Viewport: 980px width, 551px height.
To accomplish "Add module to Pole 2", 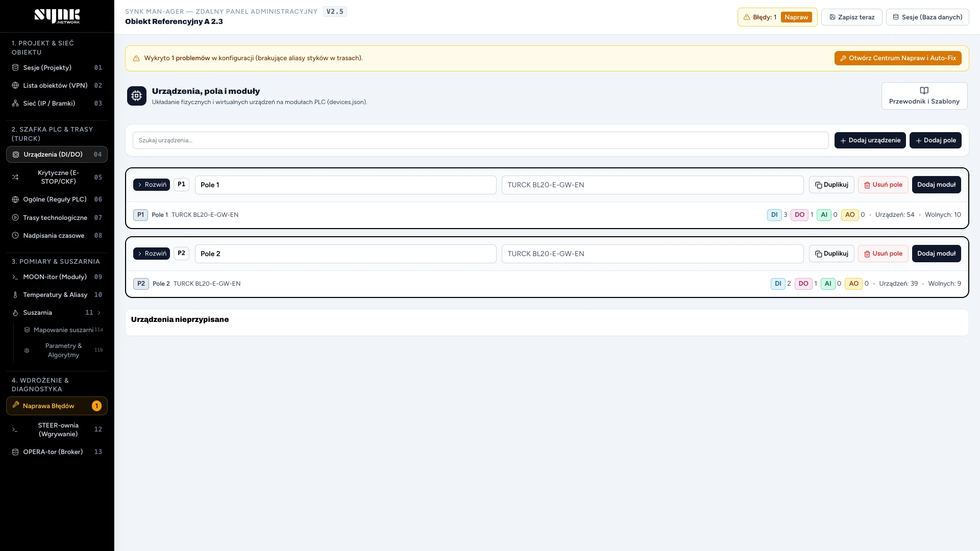I will (937, 254).
